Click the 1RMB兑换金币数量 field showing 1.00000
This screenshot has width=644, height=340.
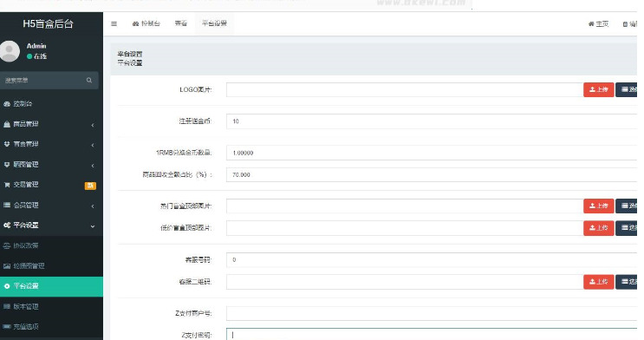432,153
